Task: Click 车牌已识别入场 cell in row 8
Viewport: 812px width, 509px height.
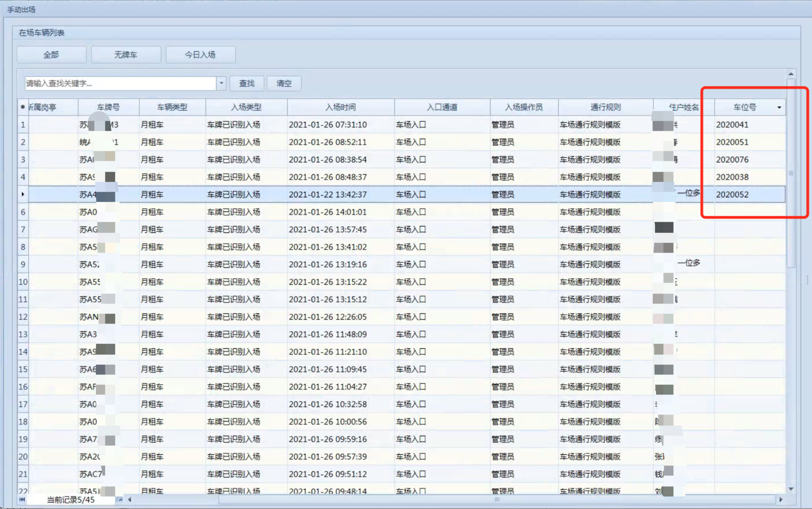Action: click(x=246, y=247)
